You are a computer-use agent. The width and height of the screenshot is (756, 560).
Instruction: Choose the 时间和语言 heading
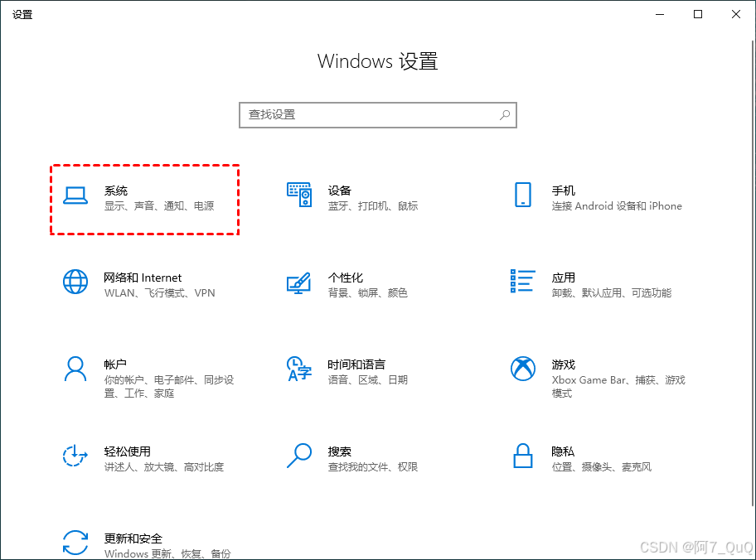point(356,364)
